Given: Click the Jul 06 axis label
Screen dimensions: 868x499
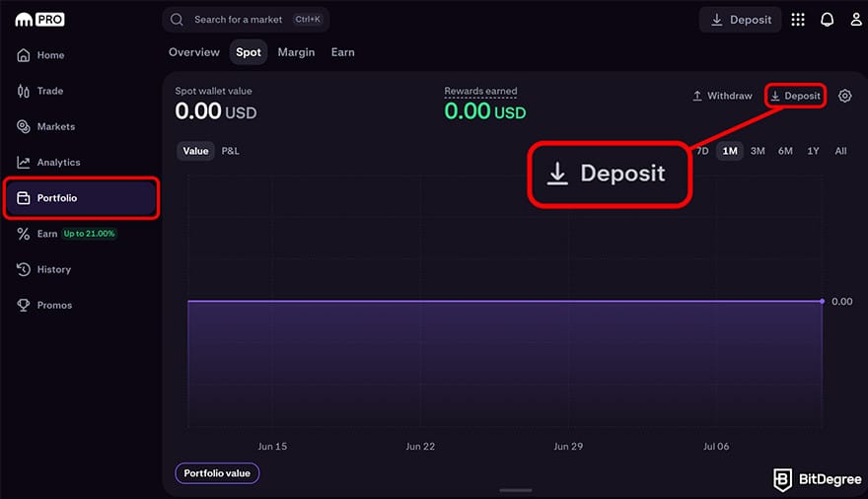Looking at the screenshot, I should point(716,447).
